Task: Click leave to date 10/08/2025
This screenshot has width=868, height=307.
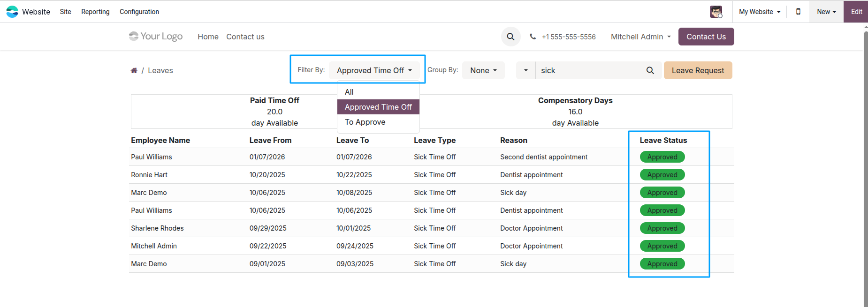Action: coord(354,193)
